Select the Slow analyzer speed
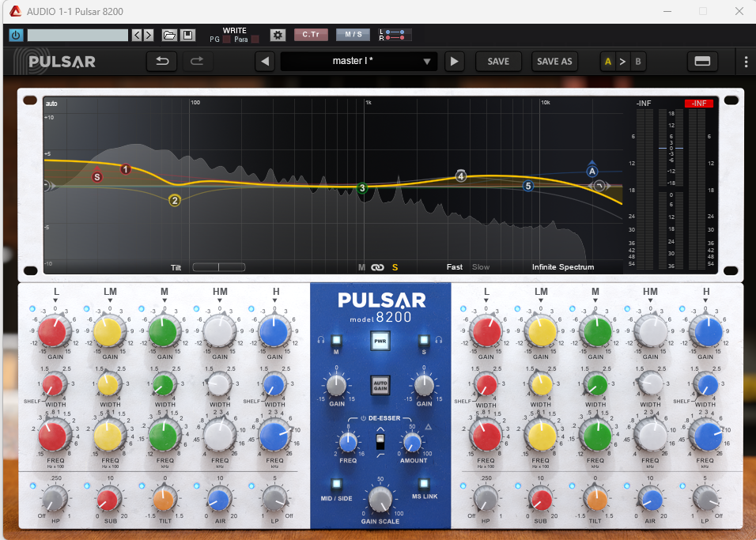This screenshot has width=756, height=540. pyautogui.click(x=481, y=267)
